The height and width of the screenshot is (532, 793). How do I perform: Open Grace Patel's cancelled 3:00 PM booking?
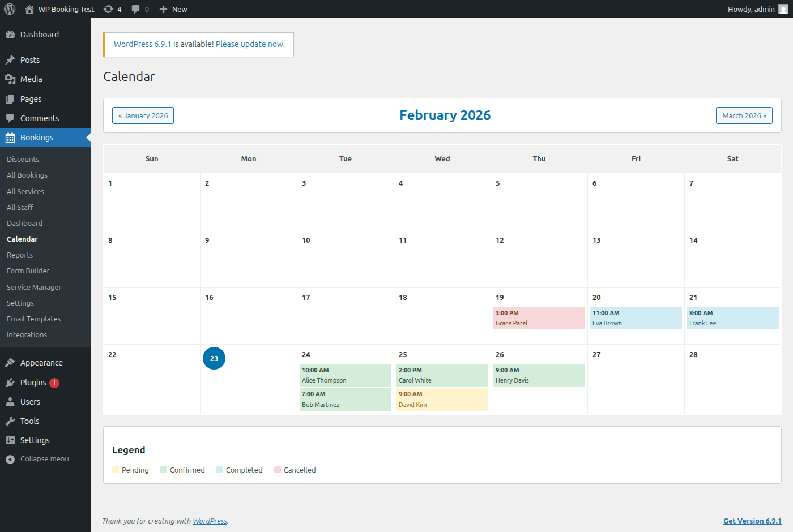click(539, 318)
